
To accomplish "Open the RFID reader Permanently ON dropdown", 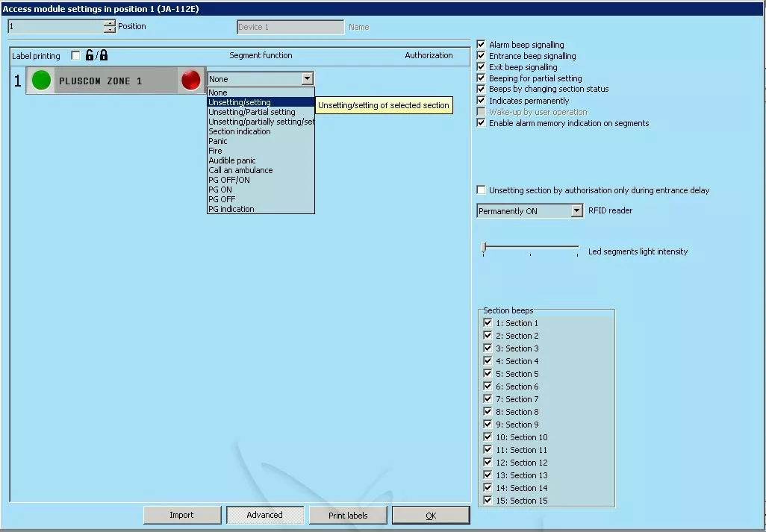I will (x=576, y=211).
